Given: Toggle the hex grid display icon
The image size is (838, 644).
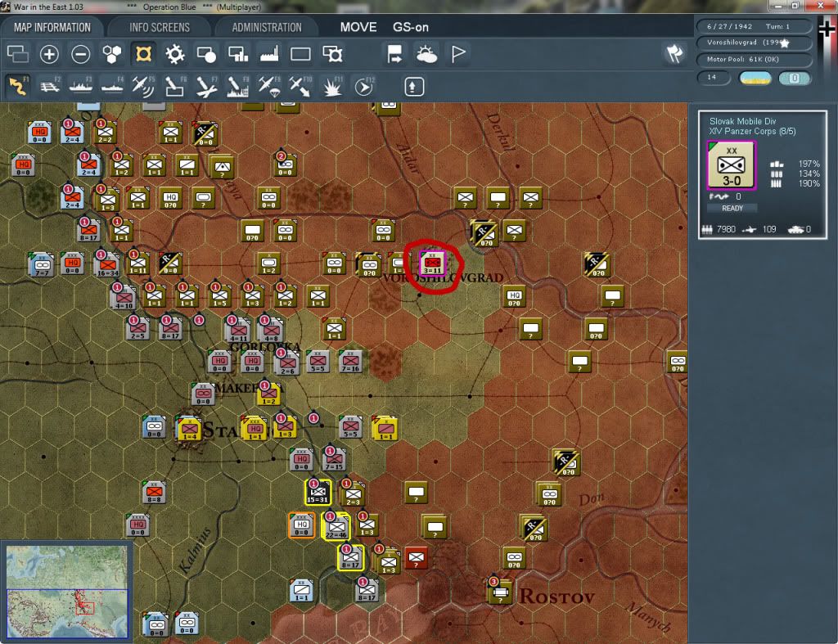Looking at the screenshot, I should click(112, 54).
